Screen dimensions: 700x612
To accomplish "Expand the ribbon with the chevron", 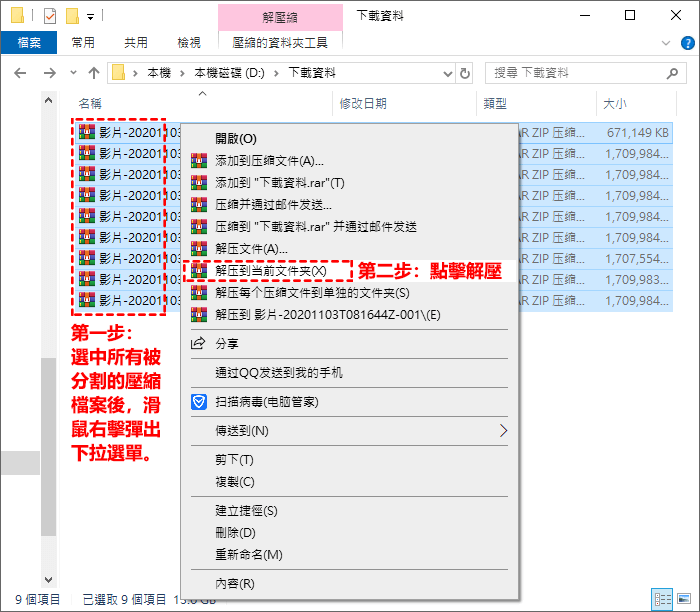I will (669, 43).
